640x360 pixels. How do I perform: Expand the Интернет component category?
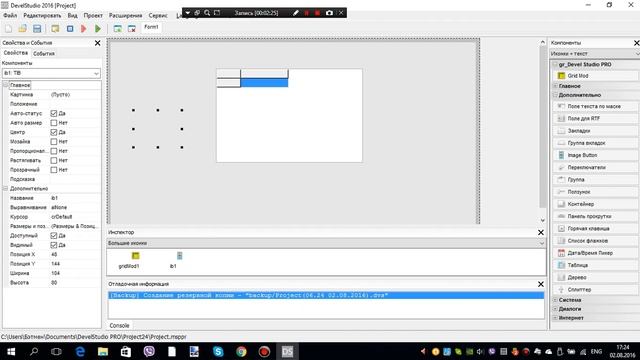click(555, 318)
